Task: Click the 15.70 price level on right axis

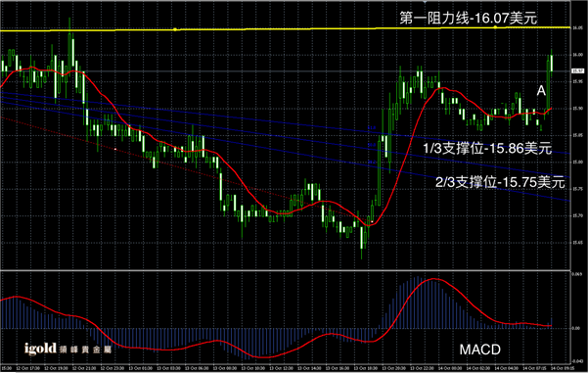Action: 577,215
